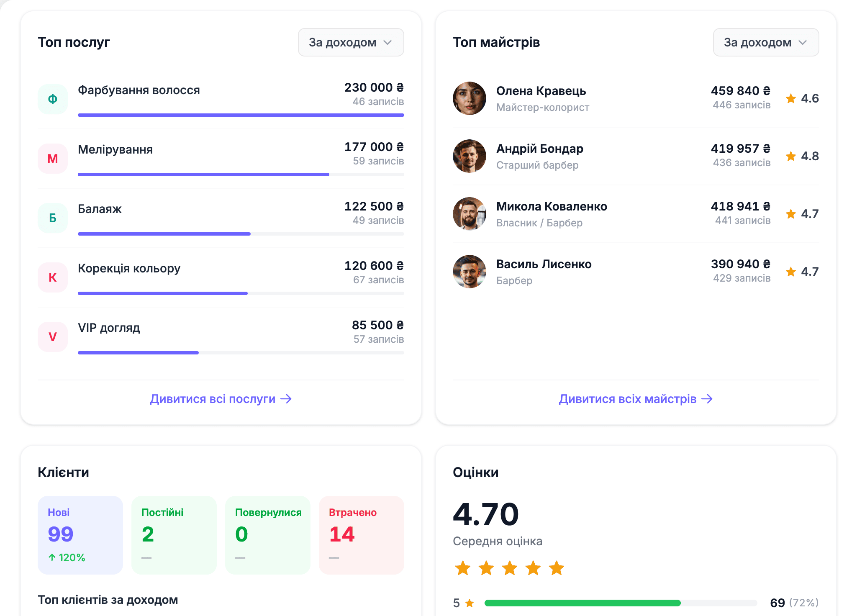The height and width of the screenshot is (616, 857).
Task: Click Андрій Бондар avatar photo
Action: (x=470, y=156)
